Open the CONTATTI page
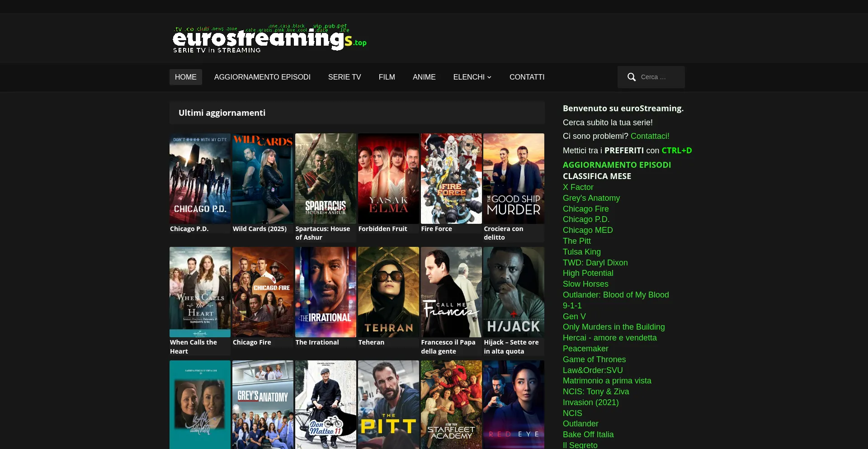 (x=527, y=77)
